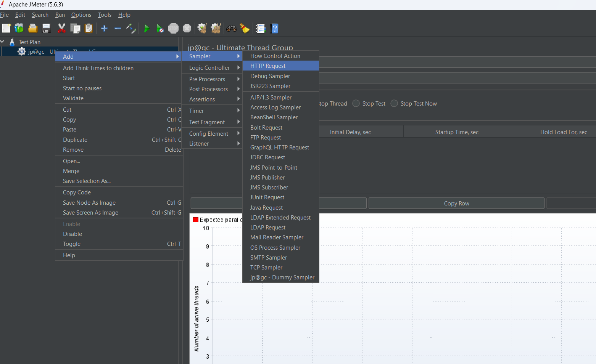Screen dimensions: 596x364
Task: Open the Edit menu
Action: point(20,15)
